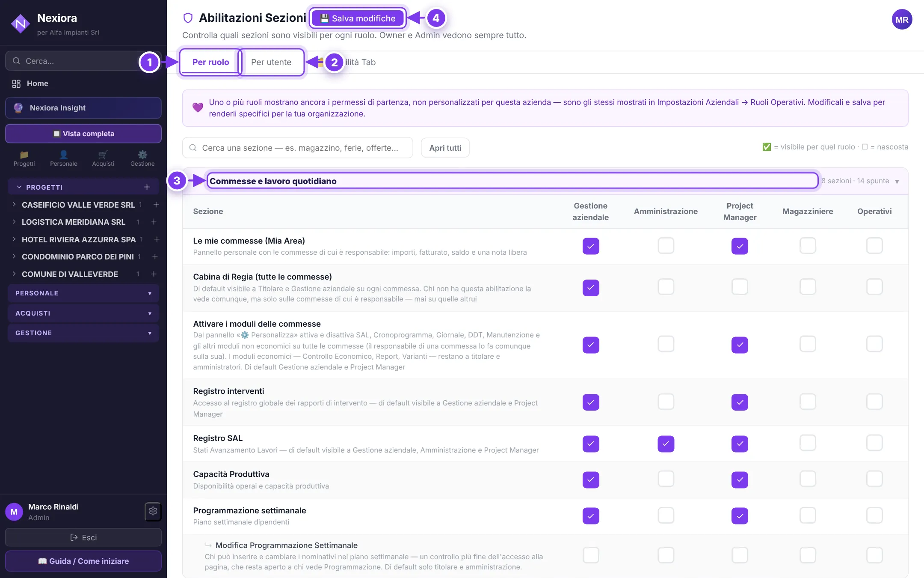Click Apri tutti button
This screenshot has width=924, height=578.
[x=445, y=148]
